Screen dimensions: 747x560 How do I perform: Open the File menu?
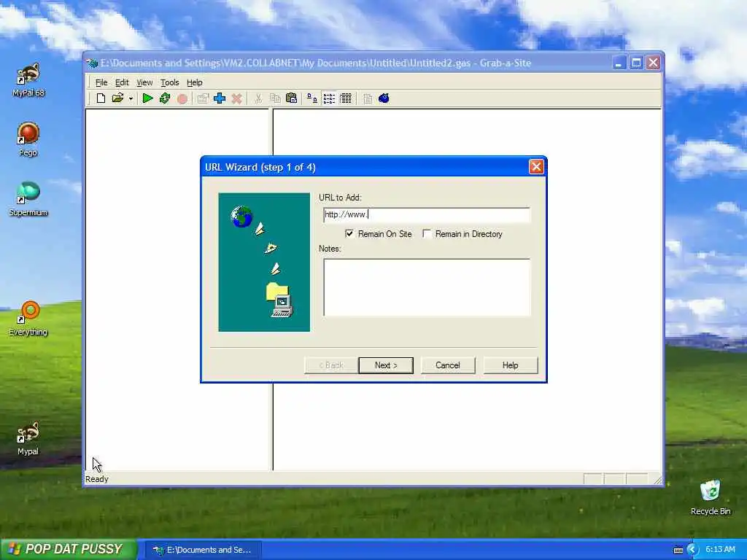click(x=101, y=82)
